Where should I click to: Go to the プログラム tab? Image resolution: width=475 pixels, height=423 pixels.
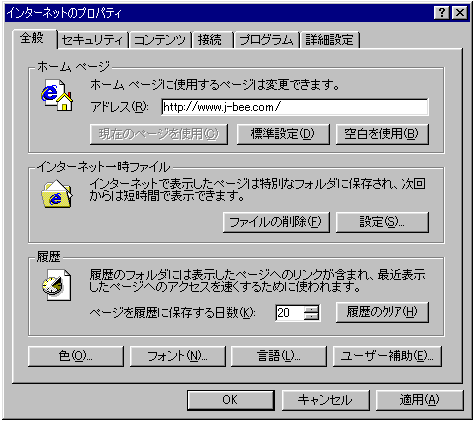[267, 40]
